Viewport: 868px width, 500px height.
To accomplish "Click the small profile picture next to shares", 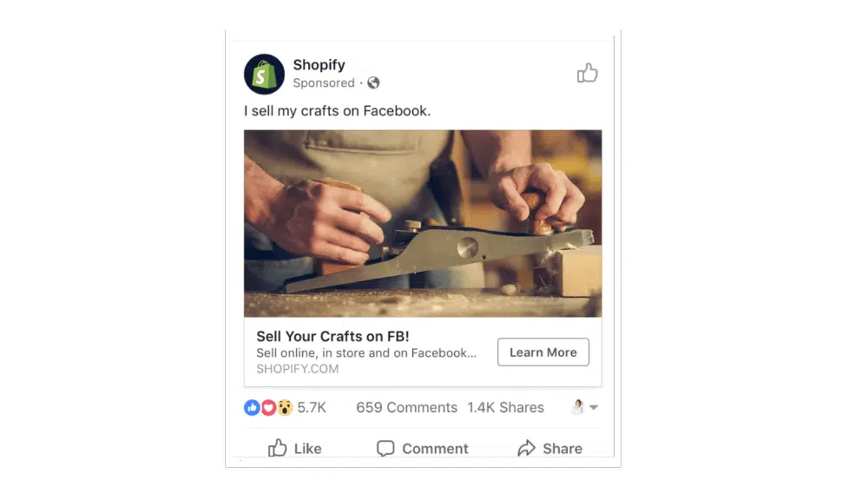I will (x=577, y=407).
